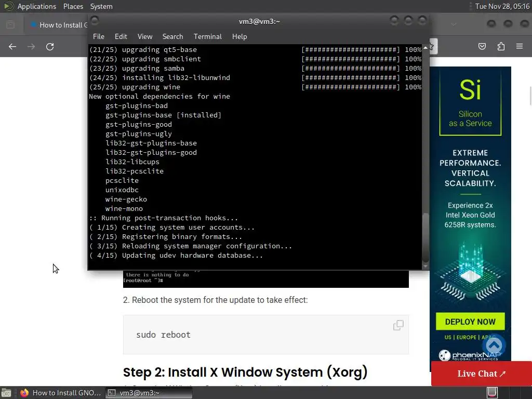Open the terminal View menu
Image resolution: width=532 pixels, height=399 pixels.
145,36
